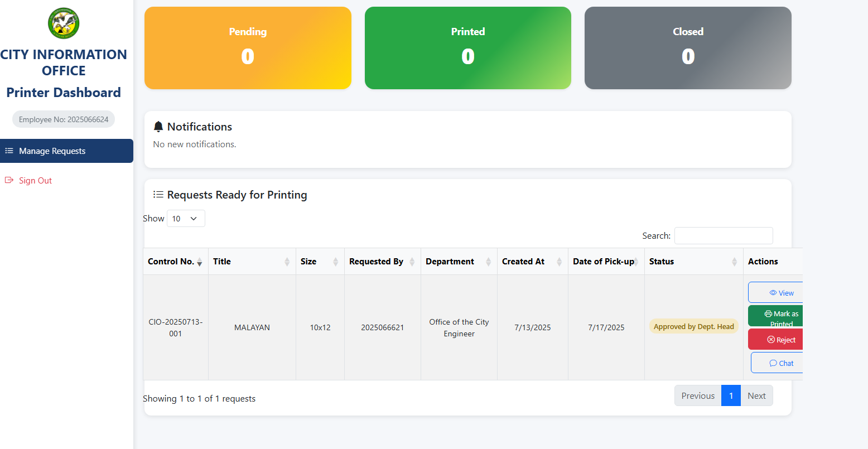Viewport: 868px width, 449px height.
Task: Mark the MALAYAN request as Printed
Action: click(776, 316)
